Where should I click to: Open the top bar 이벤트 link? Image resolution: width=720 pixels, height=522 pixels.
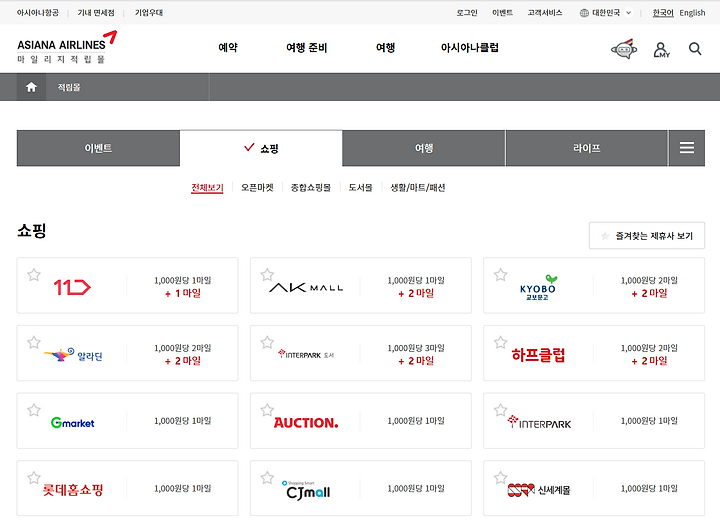click(502, 13)
